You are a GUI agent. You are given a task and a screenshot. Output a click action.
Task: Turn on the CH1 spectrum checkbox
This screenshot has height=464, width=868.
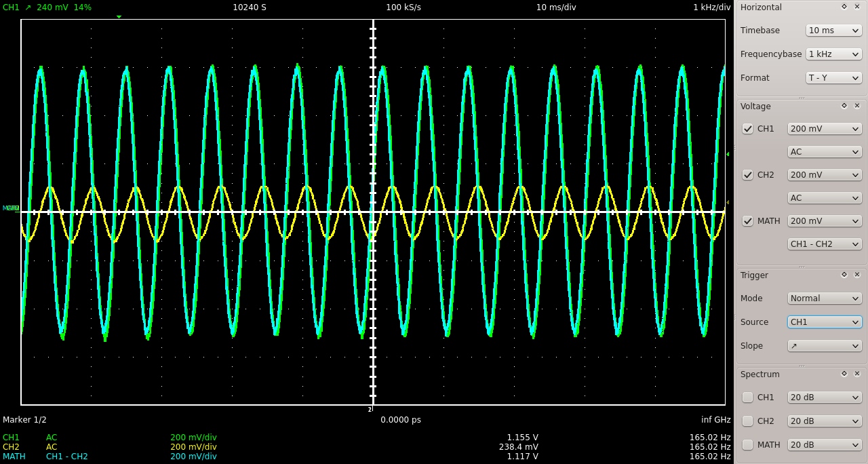click(x=748, y=398)
